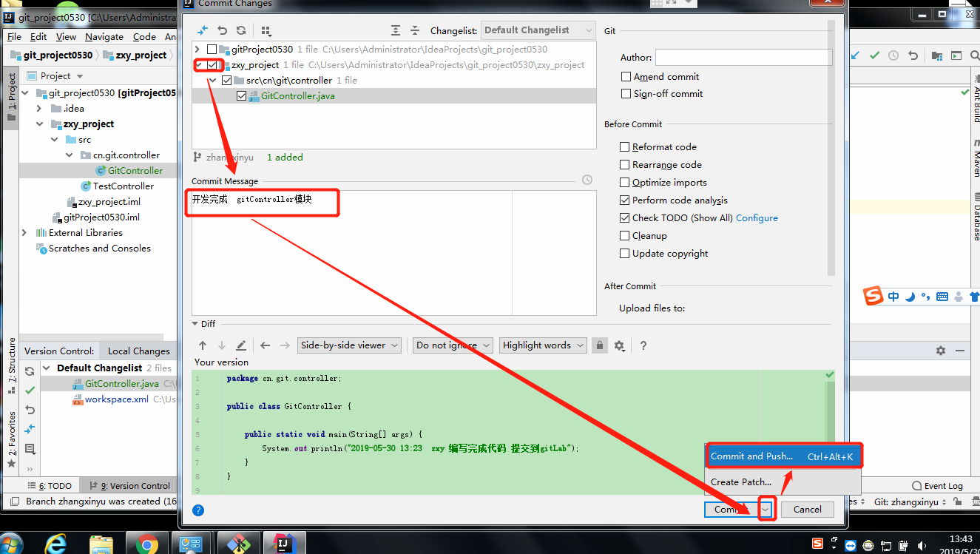The width and height of the screenshot is (980, 554).
Task: Open the Group By icon in commit toolbar
Action: (x=266, y=30)
